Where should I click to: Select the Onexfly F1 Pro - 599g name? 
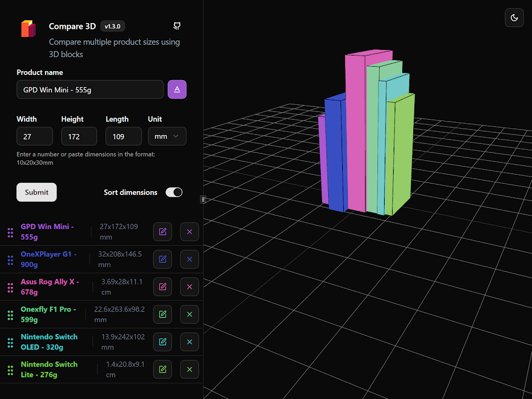(x=48, y=314)
